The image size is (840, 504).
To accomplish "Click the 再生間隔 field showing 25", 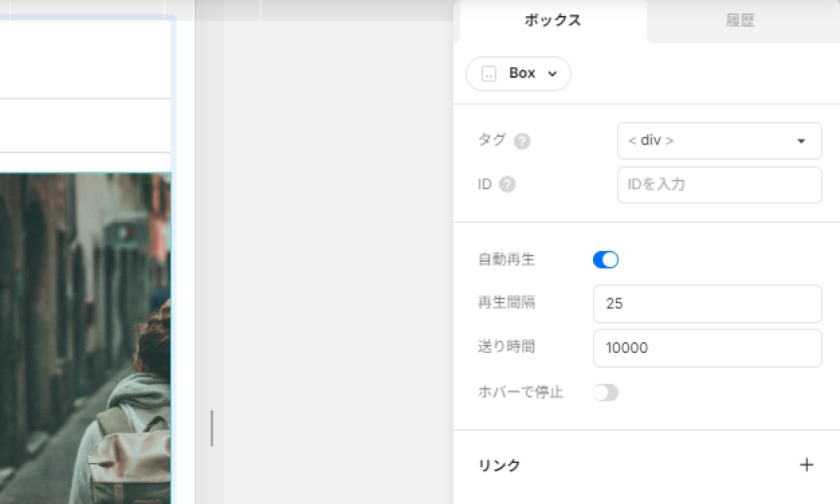I will (x=706, y=304).
